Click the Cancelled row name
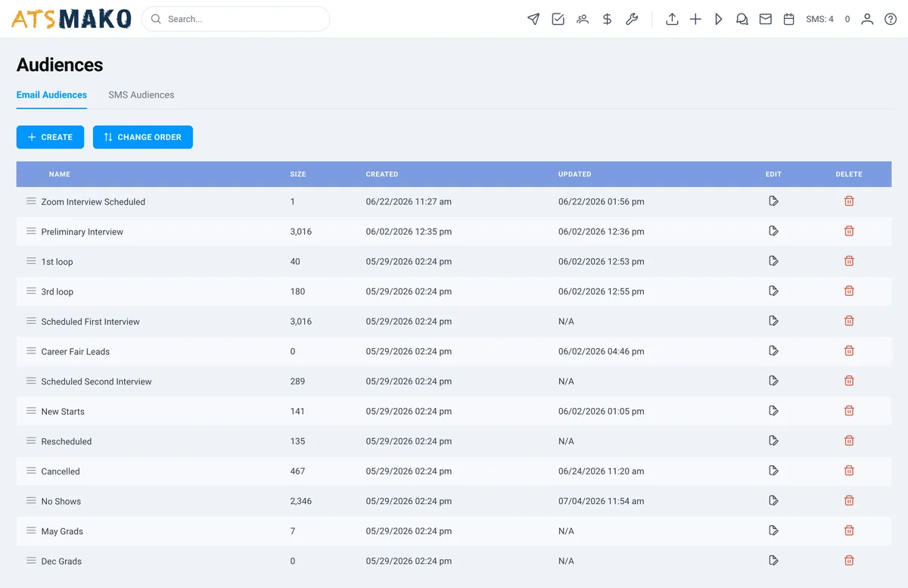908x588 pixels. click(61, 471)
